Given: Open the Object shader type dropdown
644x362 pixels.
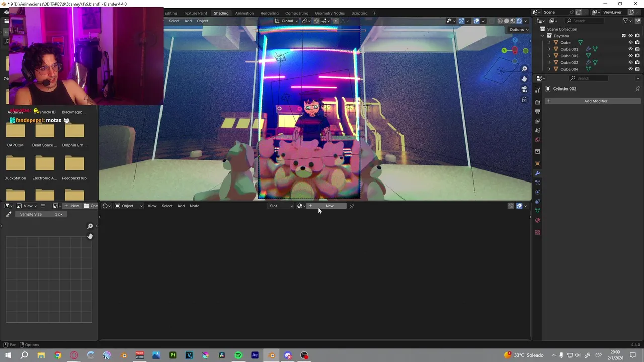Looking at the screenshot, I should pyautogui.click(x=129, y=206).
